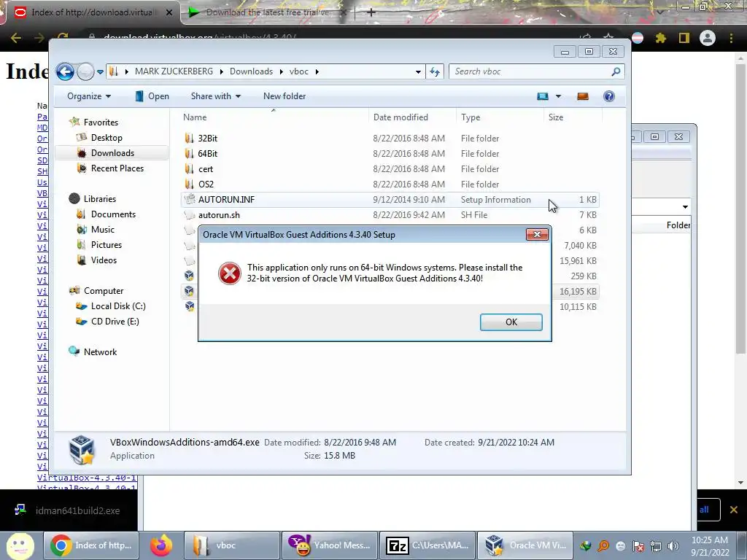Select Network in navigation pane
This screenshot has height=560, width=747.
point(100,352)
